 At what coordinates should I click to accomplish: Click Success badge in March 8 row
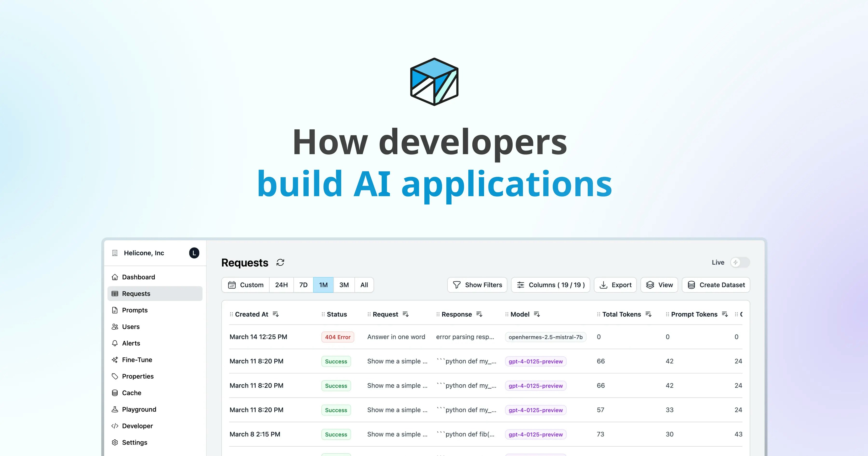[336, 435]
